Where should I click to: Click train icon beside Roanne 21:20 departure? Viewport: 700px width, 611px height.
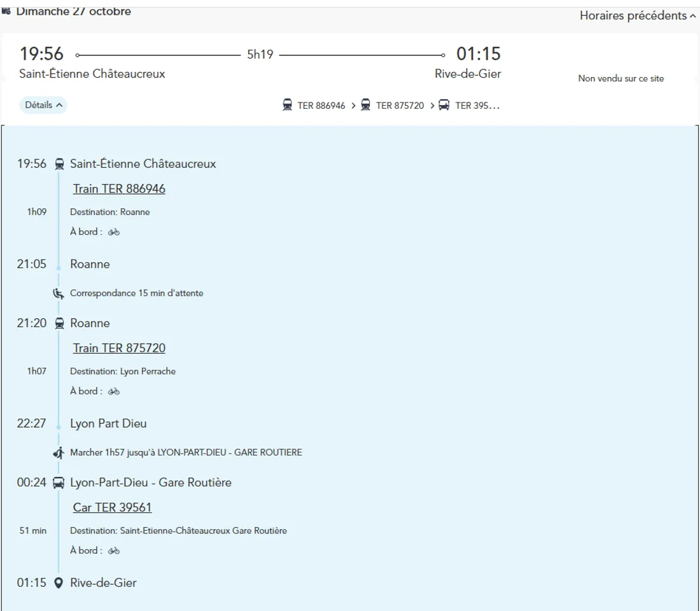[59, 323]
